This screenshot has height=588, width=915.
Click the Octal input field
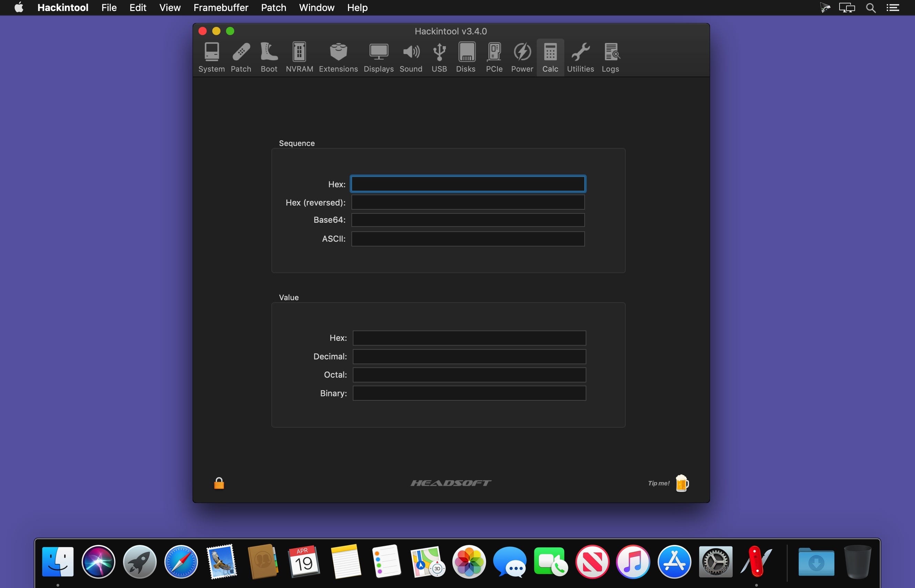tap(469, 375)
